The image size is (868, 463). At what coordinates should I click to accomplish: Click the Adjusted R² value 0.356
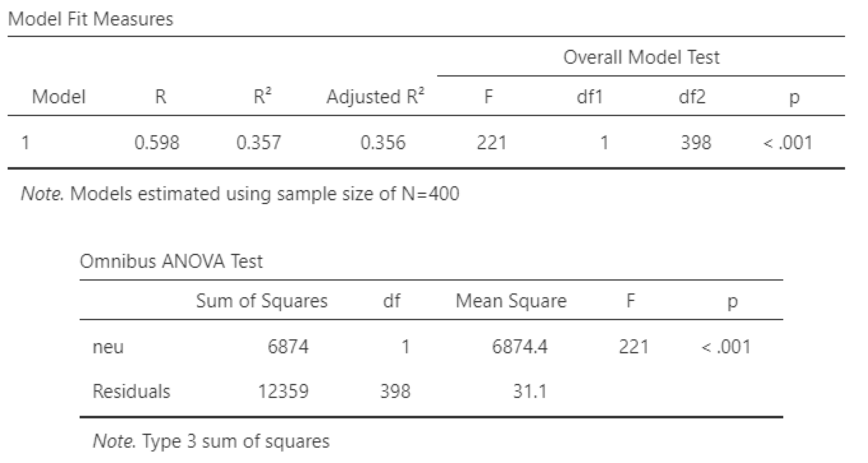pos(383,142)
